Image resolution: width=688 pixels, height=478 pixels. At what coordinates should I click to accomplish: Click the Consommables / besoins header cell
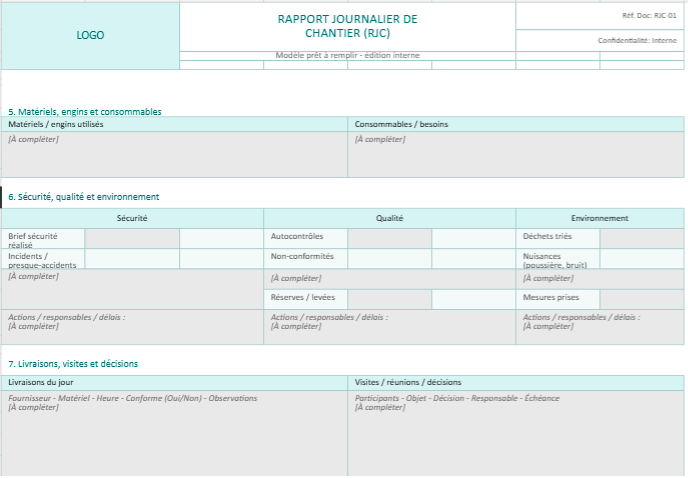coord(516,124)
